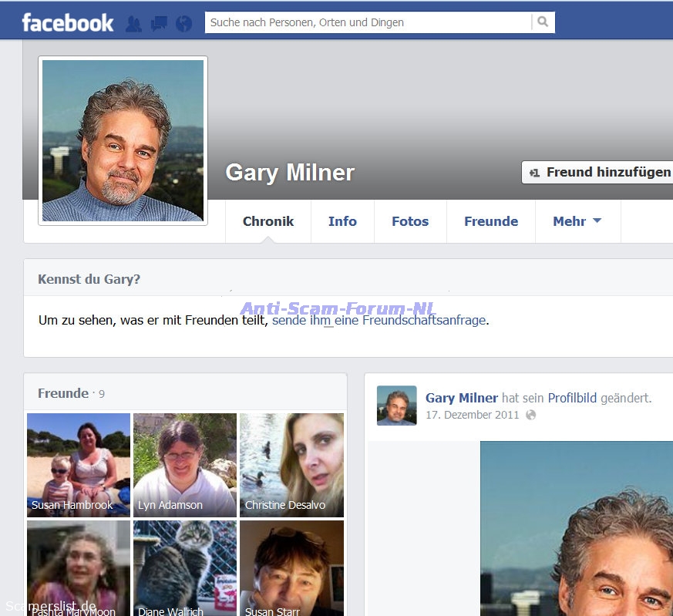Click small Gary Milner post avatar

point(396,406)
